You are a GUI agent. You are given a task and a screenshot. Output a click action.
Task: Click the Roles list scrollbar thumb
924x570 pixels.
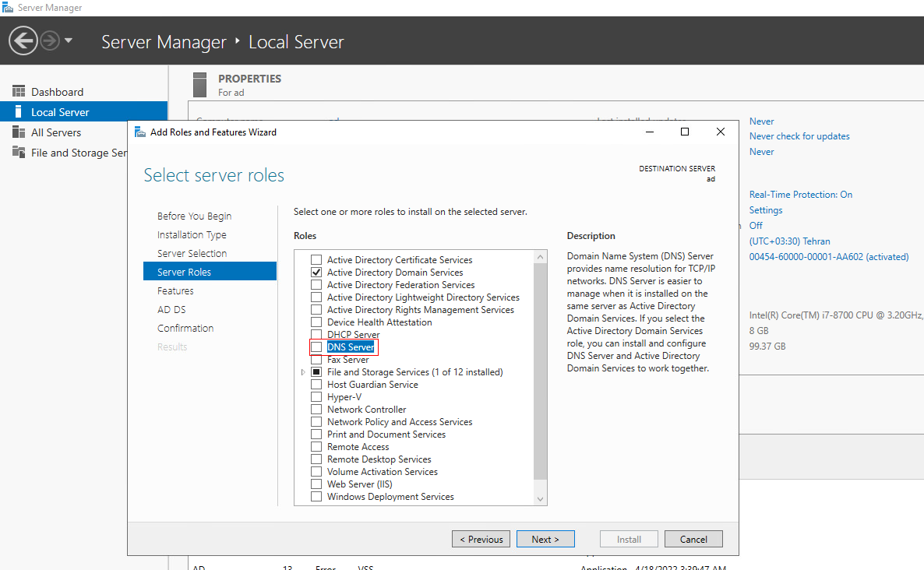541,371
